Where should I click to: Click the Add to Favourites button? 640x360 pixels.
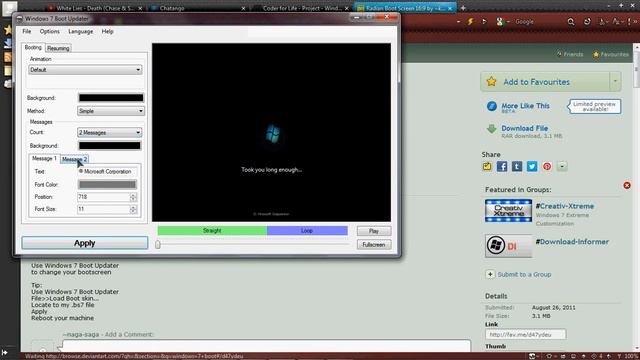click(544, 82)
